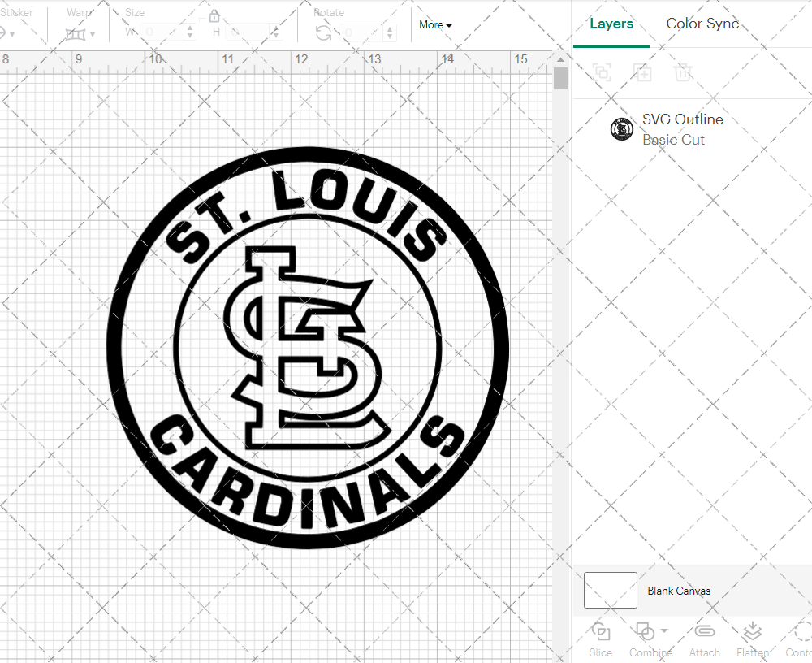Click the Slice tool button
Image resolution: width=812 pixels, height=663 pixels.
pos(601,639)
